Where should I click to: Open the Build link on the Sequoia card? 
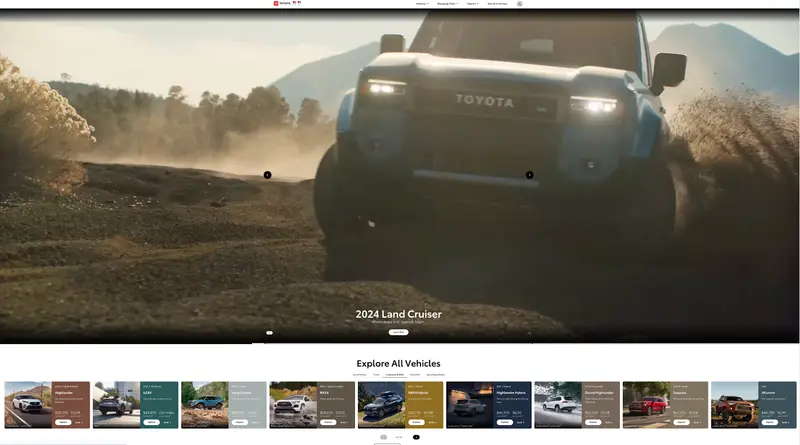697,423
